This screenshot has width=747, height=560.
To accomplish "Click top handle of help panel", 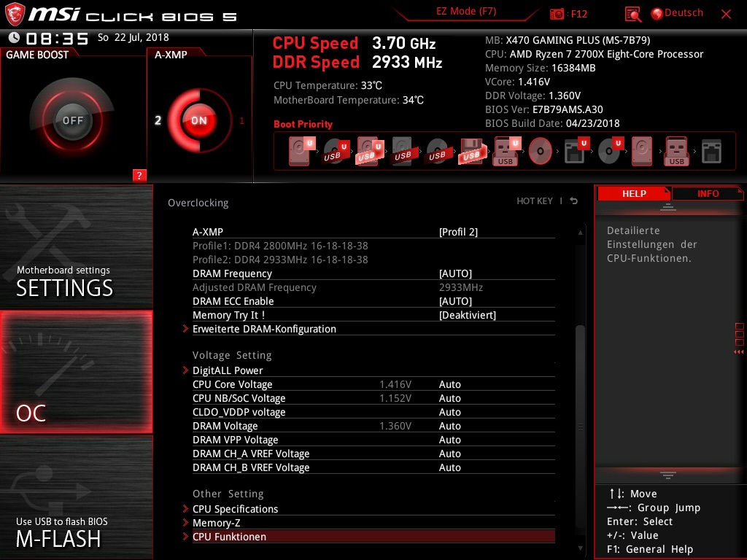I will 668,206.
